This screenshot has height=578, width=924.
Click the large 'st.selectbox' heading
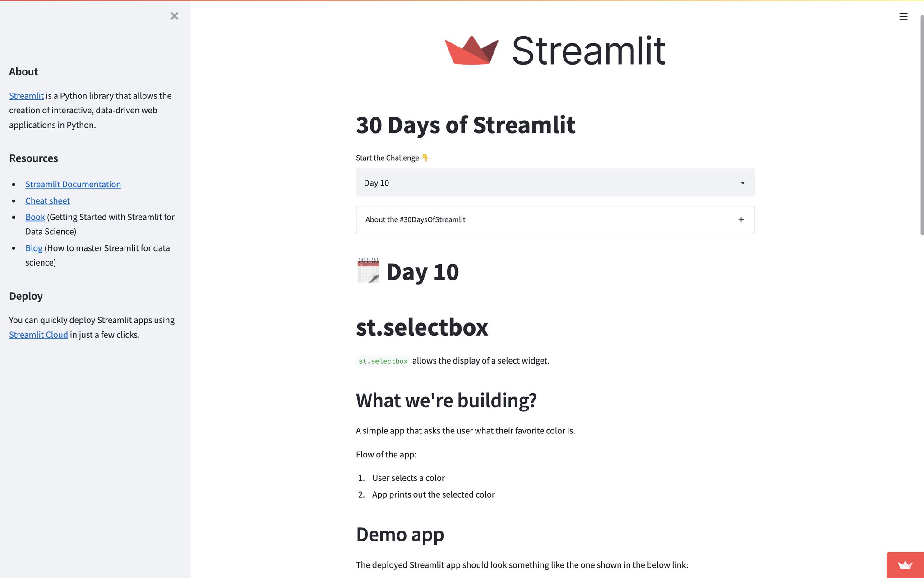coord(422,327)
